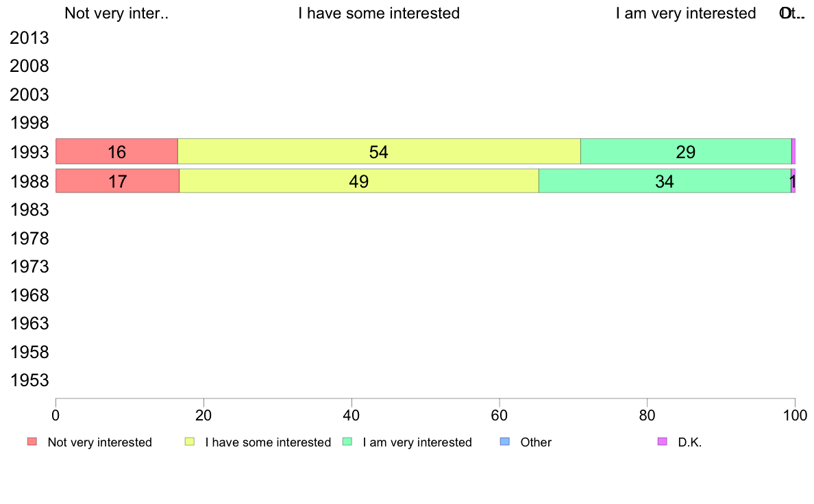Click the 'Other' legend text label

(536, 442)
